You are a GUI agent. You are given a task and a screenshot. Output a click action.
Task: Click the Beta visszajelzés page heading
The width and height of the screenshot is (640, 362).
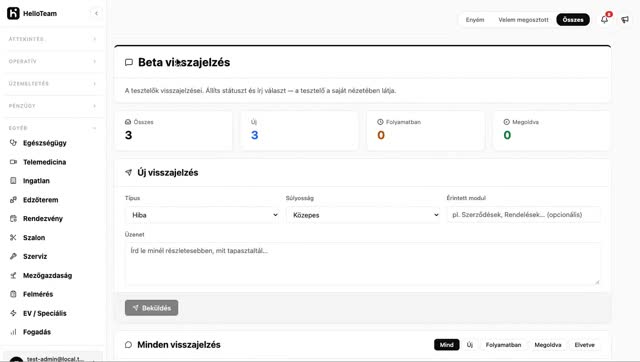(x=184, y=62)
